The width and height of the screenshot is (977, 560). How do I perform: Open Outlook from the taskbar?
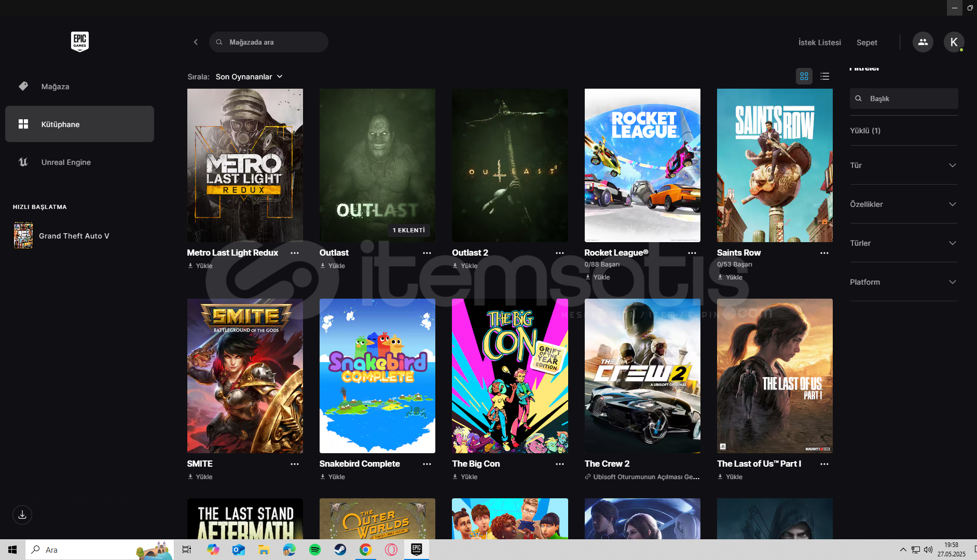[x=238, y=550]
